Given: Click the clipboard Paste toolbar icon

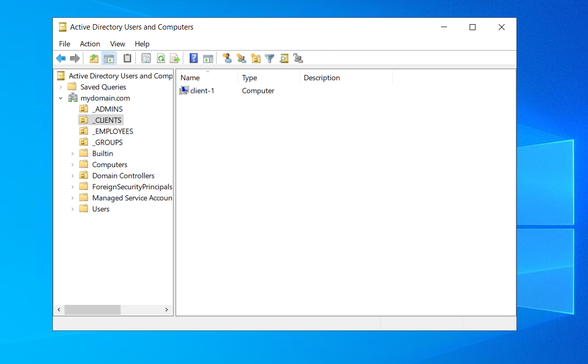Looking at the screenshot, I should [x=127, y=59].
